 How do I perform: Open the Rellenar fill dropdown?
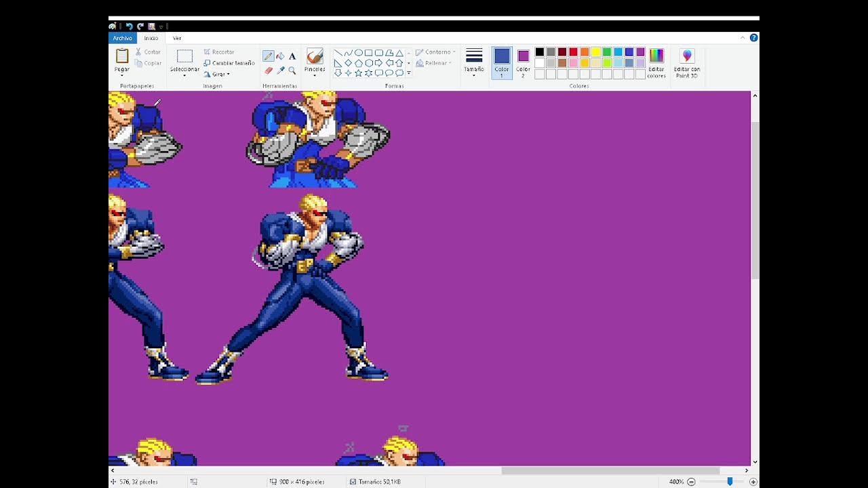click(435, 63)
